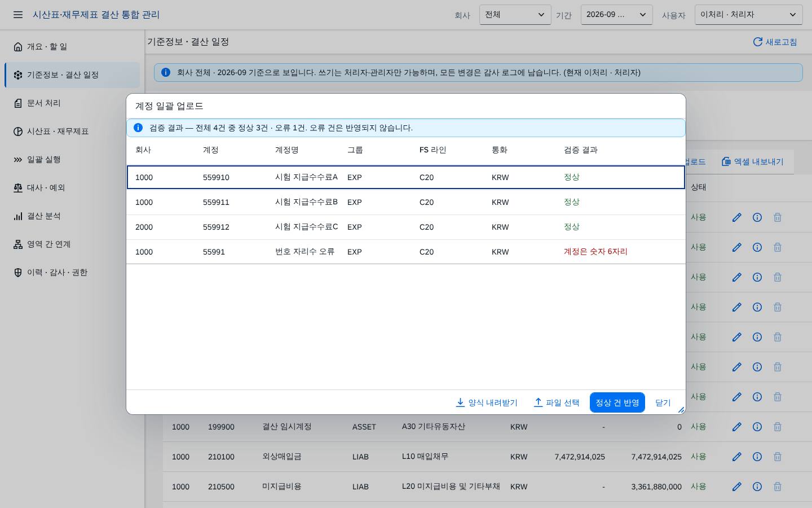Click the 검증 결과 column header
The width and height of the screenshot is (812, 508).
point(581,150)
